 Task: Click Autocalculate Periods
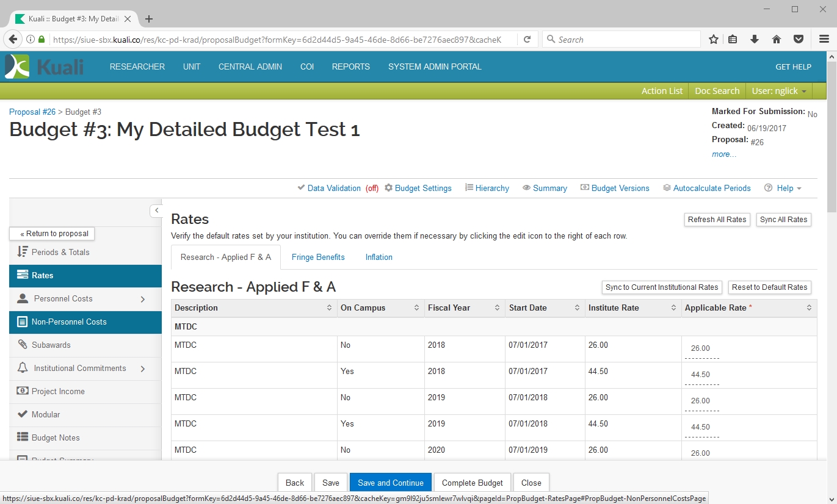point(706,188)
